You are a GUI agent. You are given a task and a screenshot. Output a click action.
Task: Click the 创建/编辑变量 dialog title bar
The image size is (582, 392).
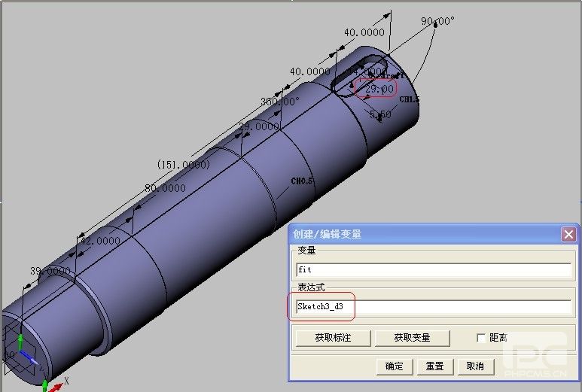pyautogui.click(x=422, y=234)
